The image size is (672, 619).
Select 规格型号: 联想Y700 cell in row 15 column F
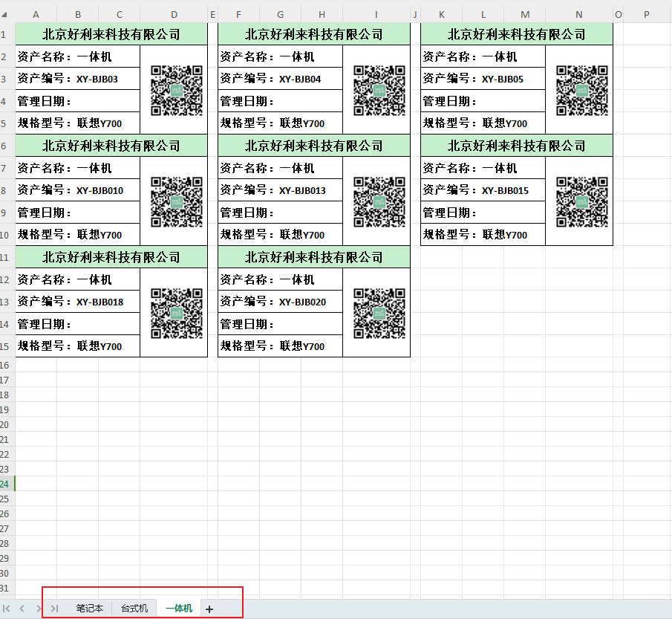click(280, 346)
